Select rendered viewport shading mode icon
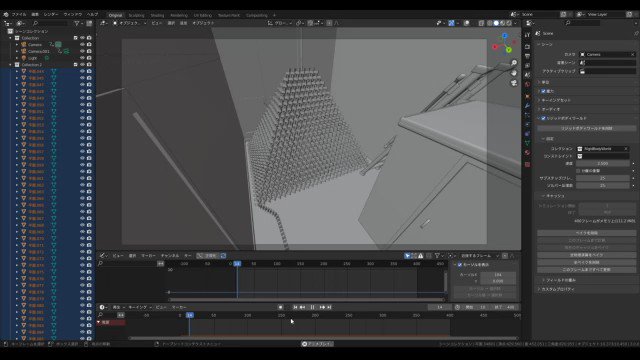This screenshot has height=360, width=640. tap(509, 23)
